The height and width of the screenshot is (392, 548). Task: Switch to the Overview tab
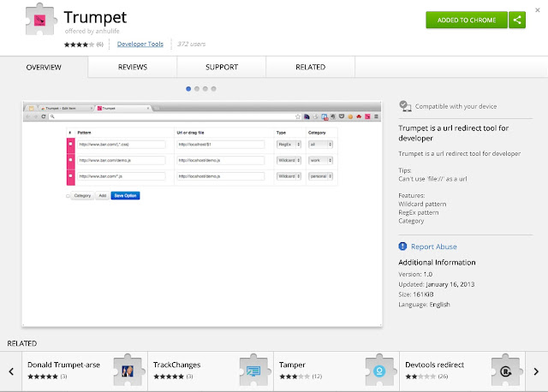pyautogui.click(x=44, y=67)
